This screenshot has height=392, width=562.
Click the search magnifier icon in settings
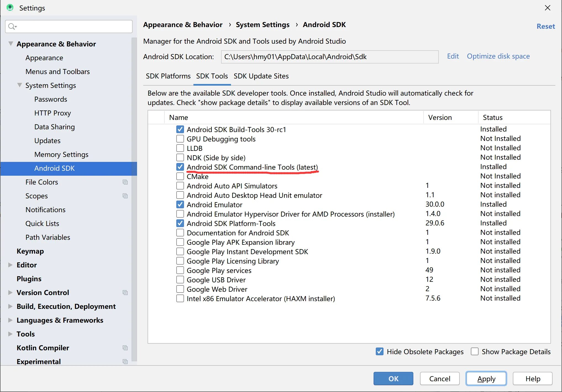[12, 27]
